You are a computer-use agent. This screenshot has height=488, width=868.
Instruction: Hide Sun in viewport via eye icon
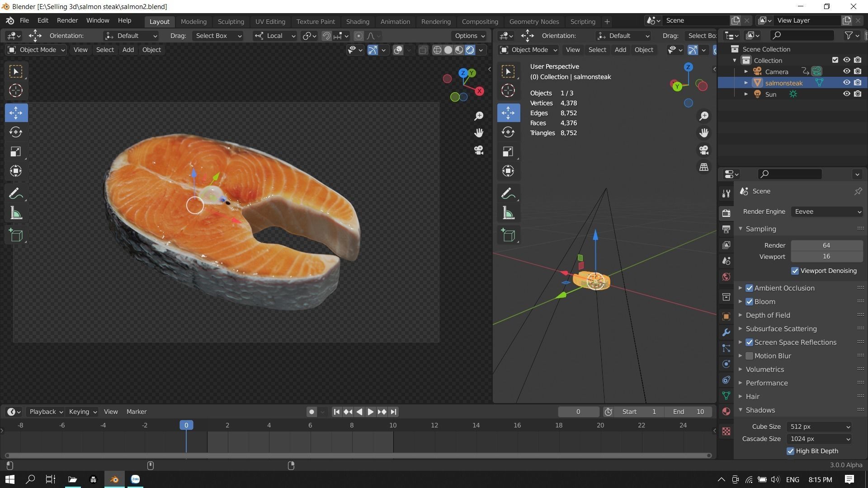tap(846, 94)
